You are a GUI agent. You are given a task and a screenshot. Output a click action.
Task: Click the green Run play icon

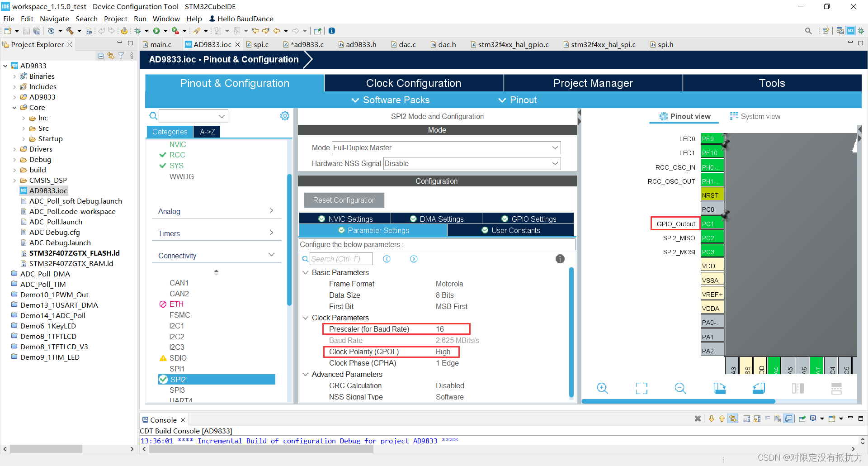pyautogui.click(x=156, y=31)
